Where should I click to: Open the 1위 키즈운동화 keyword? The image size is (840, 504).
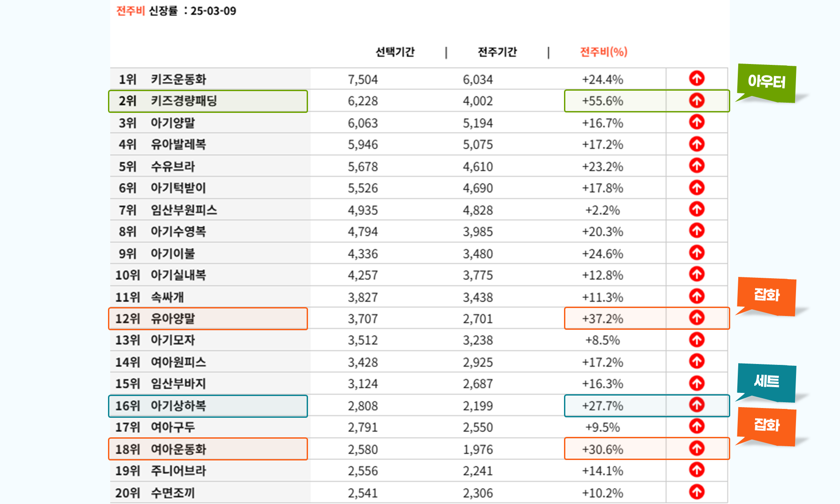click(x=178, y=80)
